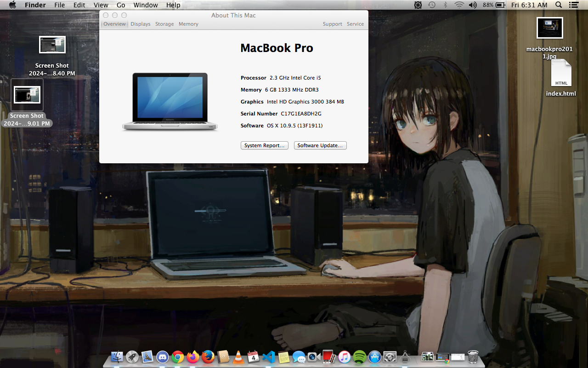The width and height of the screenshot is (588, 368).
Task: Click the Memory 6 GB 1333 MHz DDR3 line
Action: click(279, 90)
